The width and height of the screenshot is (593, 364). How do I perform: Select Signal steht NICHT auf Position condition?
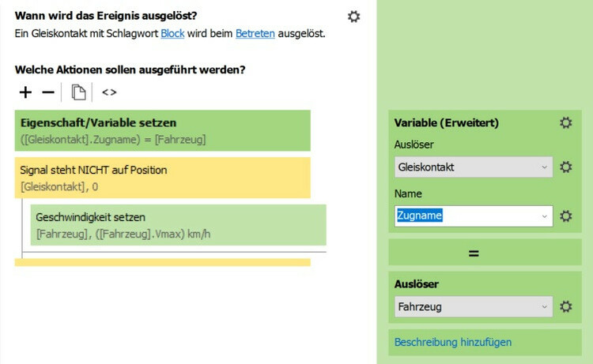tap(162, 178)
